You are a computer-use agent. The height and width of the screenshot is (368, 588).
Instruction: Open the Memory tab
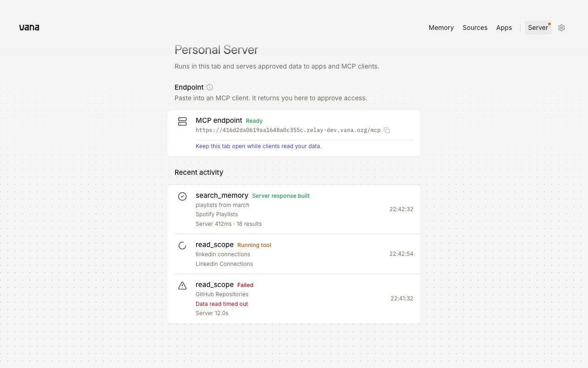[x=441, y=28]
